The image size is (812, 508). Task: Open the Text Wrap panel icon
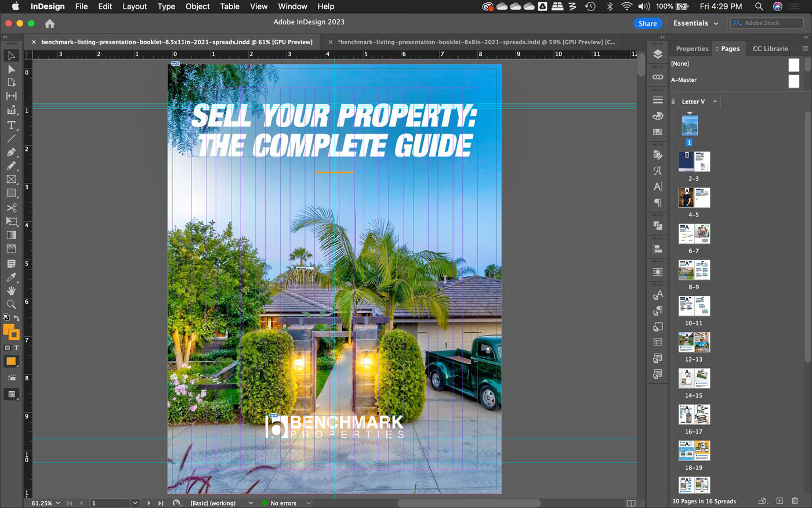click(658, 272)
